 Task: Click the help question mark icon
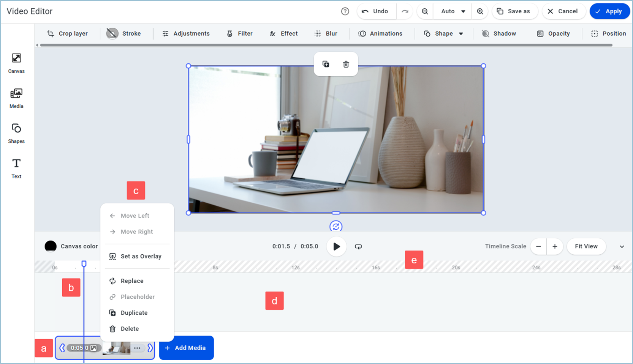pos(345,11)
